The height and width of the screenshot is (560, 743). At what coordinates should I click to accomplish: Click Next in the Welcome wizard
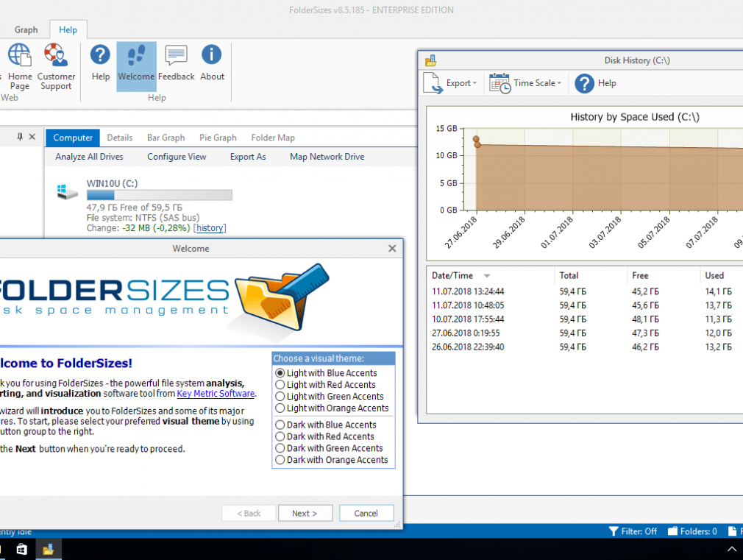[x=305, y=513]
